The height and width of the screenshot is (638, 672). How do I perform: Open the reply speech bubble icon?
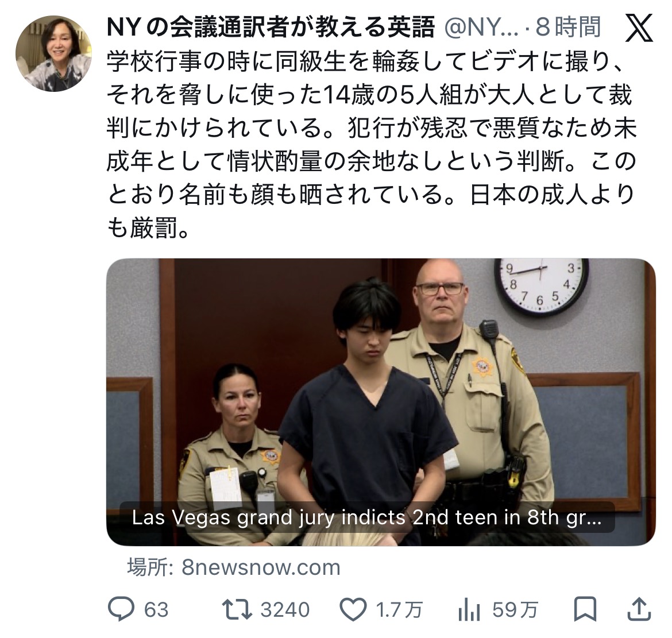121,609
